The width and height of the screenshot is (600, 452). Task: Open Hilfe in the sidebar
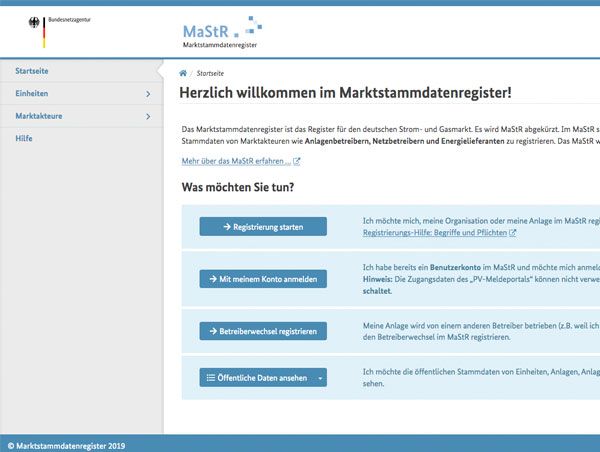[24, 139]
